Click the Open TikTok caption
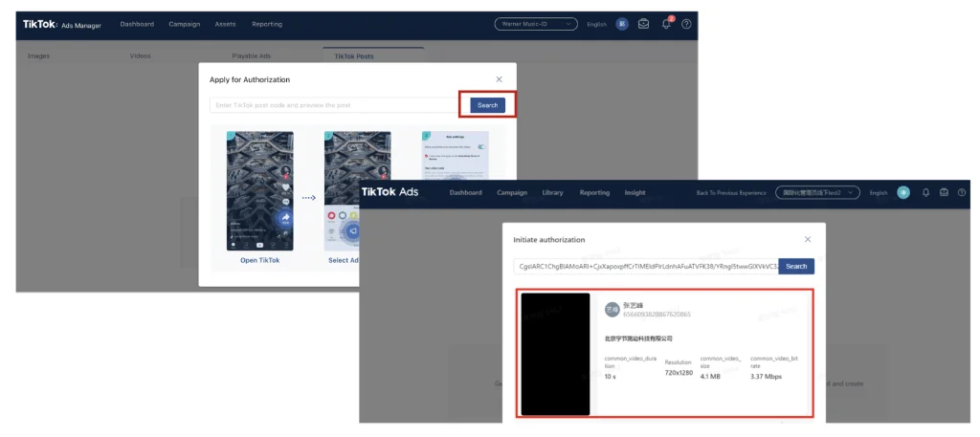Viewport: 980px width, 437px height. (260, 260)
